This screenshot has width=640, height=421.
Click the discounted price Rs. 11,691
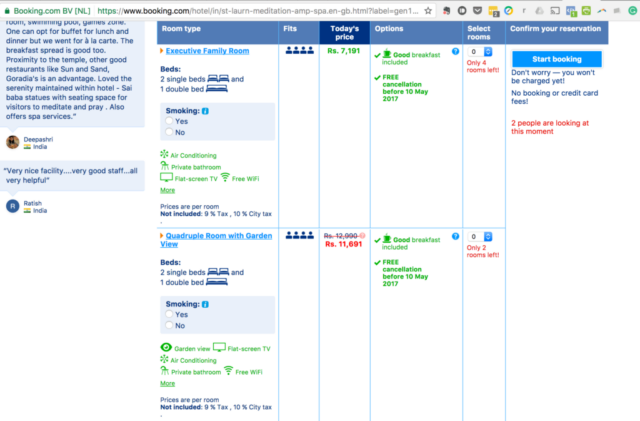point(344,244)
